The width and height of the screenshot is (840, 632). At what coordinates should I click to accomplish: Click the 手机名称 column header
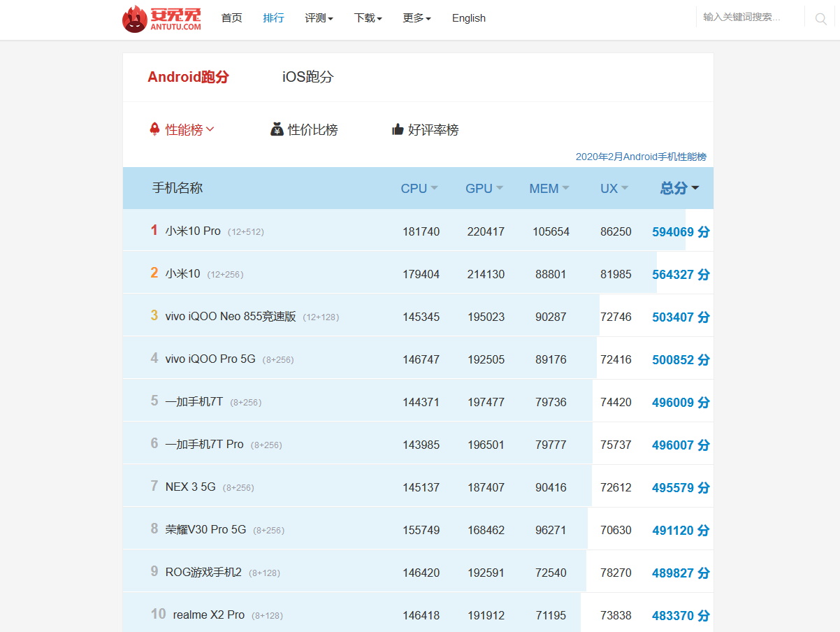click(x=178, y=188)
